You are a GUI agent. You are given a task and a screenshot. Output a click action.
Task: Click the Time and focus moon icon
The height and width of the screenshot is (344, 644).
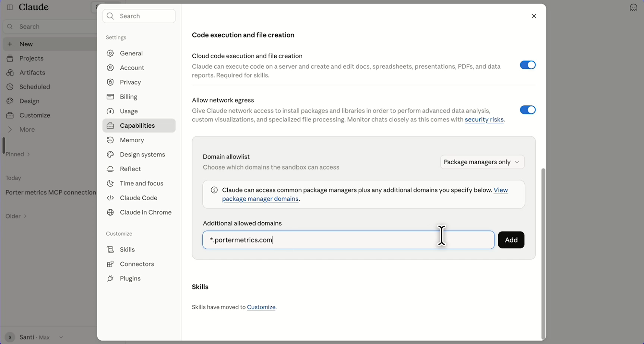click(x=110, y=184)
